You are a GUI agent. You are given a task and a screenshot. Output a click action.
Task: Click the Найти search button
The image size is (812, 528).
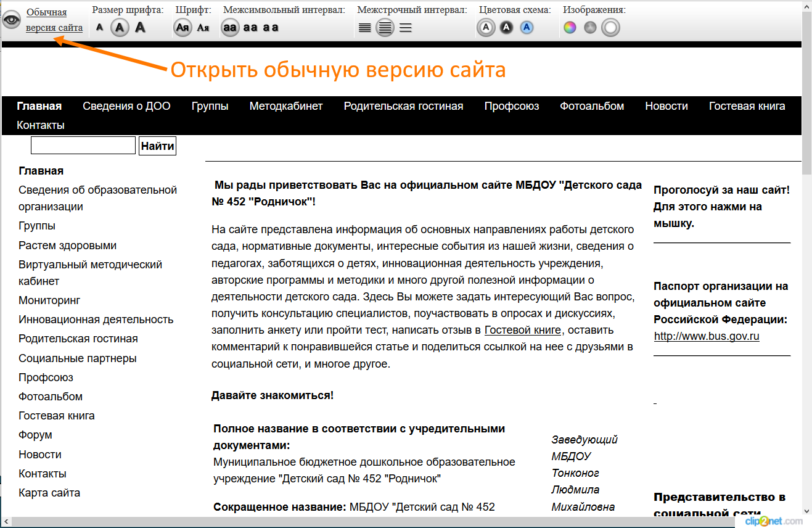pyautogui.click(x=157, y=146)
